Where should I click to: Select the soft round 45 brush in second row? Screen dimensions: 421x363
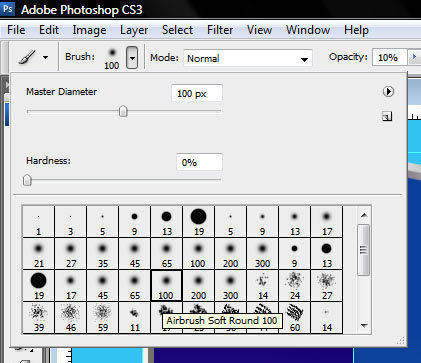(x=134, y=254)
